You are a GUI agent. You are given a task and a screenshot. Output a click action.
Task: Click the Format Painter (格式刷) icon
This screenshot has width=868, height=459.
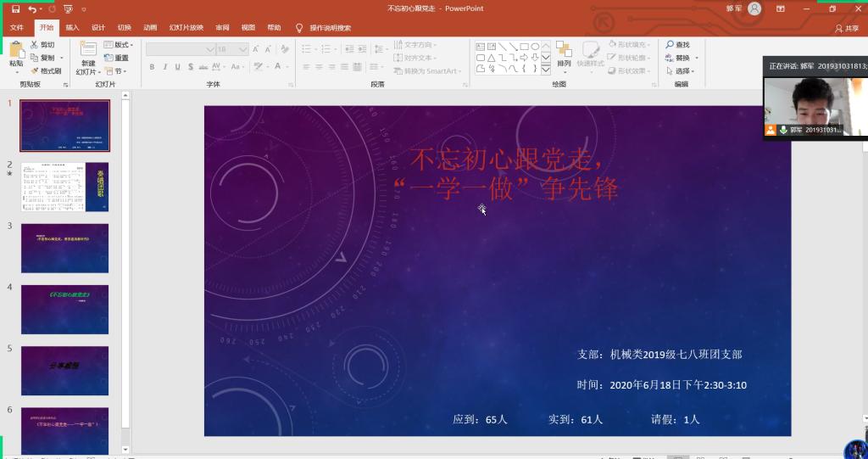tap(35, 71)
